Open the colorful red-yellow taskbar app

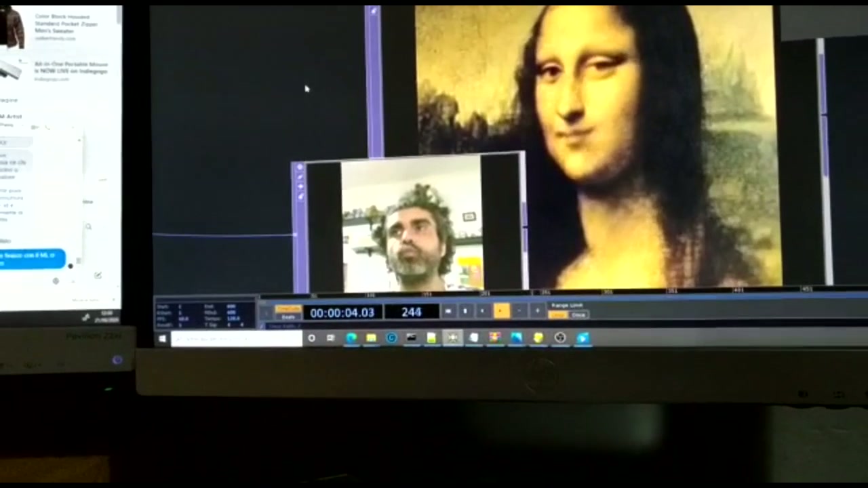pyautogui.click(x=495, y=338)
